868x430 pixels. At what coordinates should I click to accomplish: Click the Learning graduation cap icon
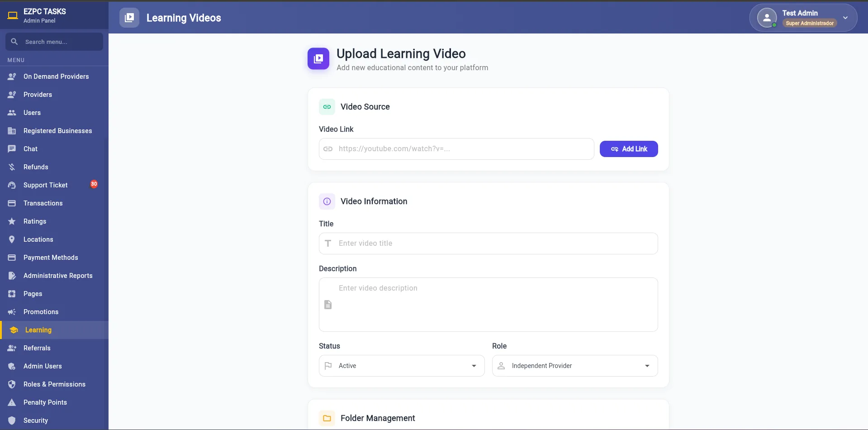14,330
